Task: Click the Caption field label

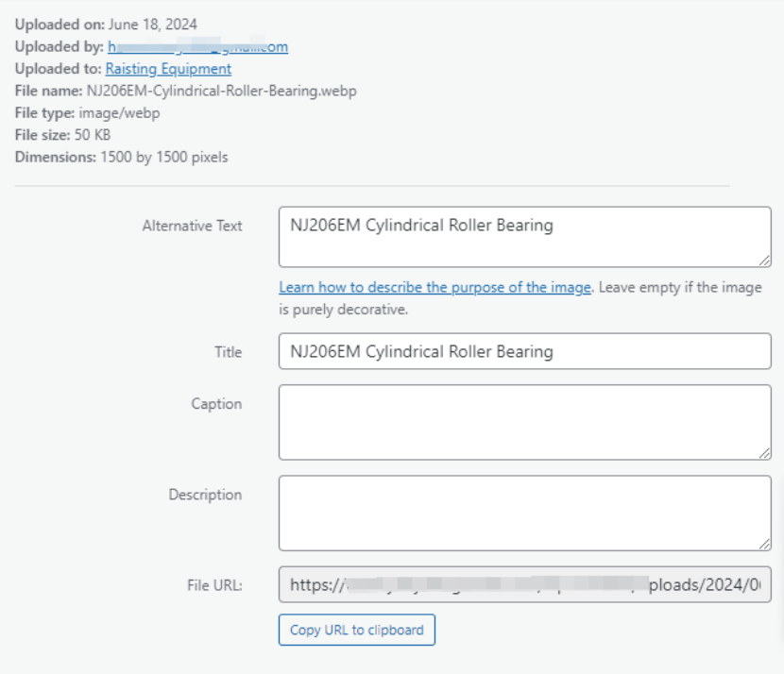Action: (216, 404)
